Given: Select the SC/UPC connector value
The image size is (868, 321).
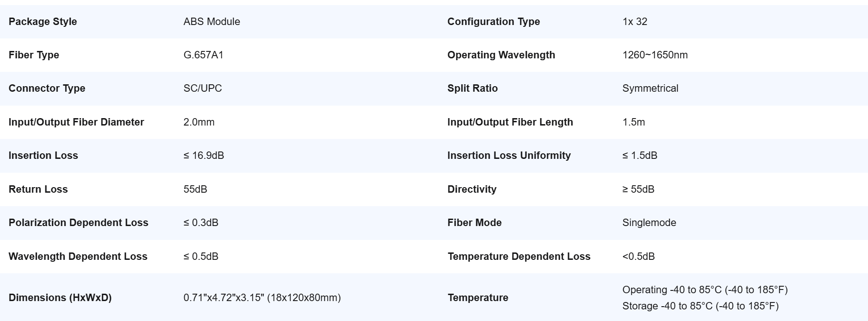Looking at the screenshot, I should pyautogui.click(x=202, y=88).
